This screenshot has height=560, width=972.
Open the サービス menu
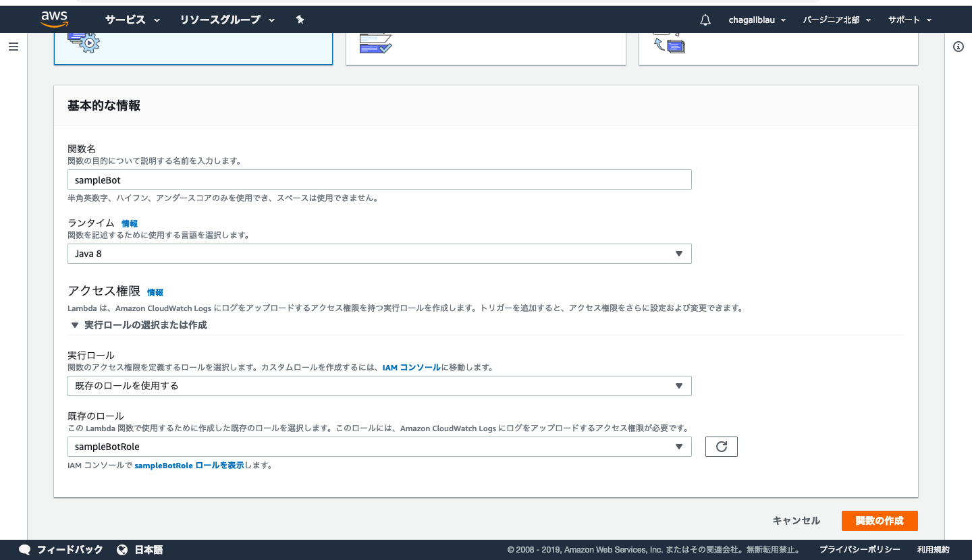(132, 20)
